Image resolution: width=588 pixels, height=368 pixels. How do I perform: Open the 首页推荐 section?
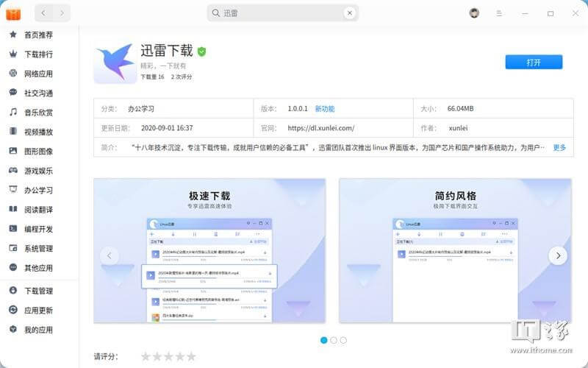[x=38, y=35]
